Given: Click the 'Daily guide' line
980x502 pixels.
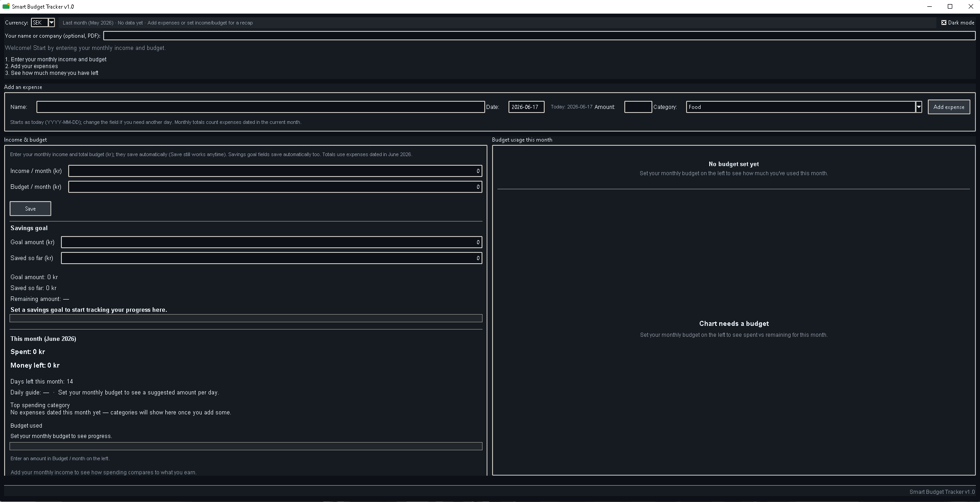Looking at the screenshot, I should tap(114, 393).
